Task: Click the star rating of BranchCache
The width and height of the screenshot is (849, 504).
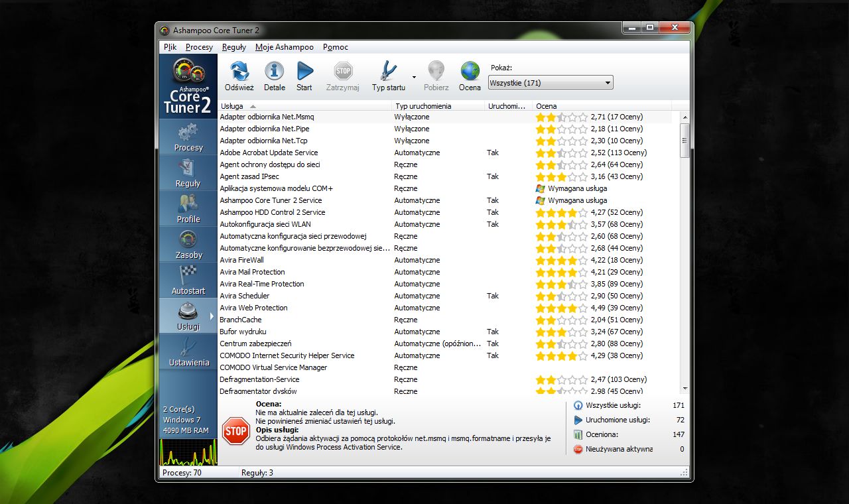Action: [561, 320]
